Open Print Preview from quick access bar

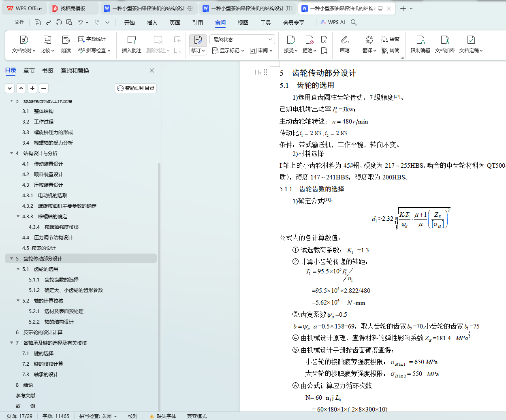(69, 22)
